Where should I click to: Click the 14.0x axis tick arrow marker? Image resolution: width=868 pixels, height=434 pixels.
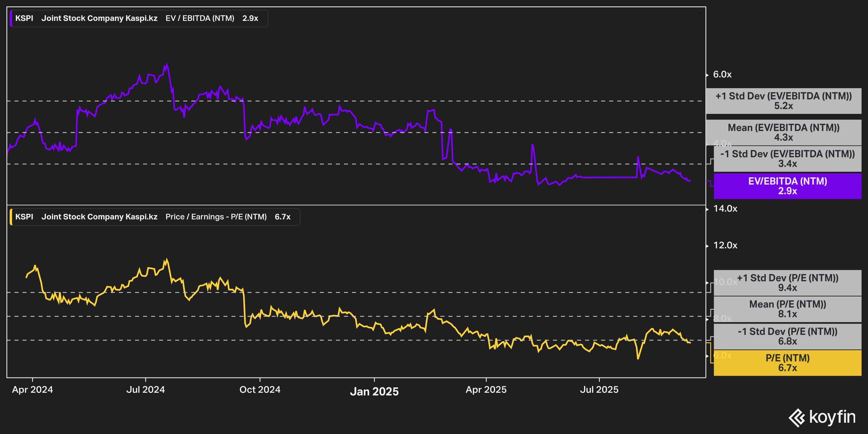point(707,209)
